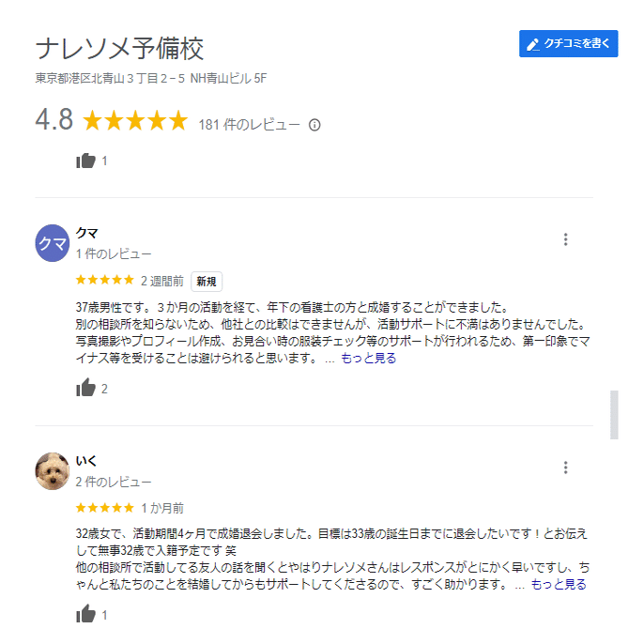This screenshot has width=644, height=644.
Task: Click 2 件のレビュー under いく
Action: click(114, 482)
